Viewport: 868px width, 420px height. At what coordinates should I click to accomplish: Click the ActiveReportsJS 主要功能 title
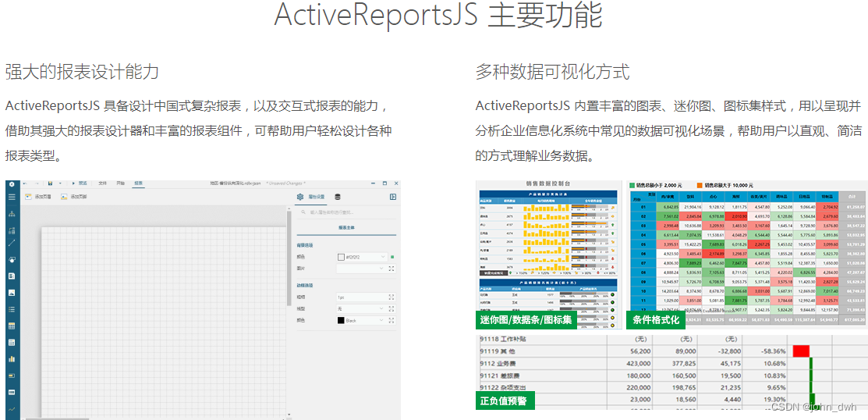coord(438,15)
